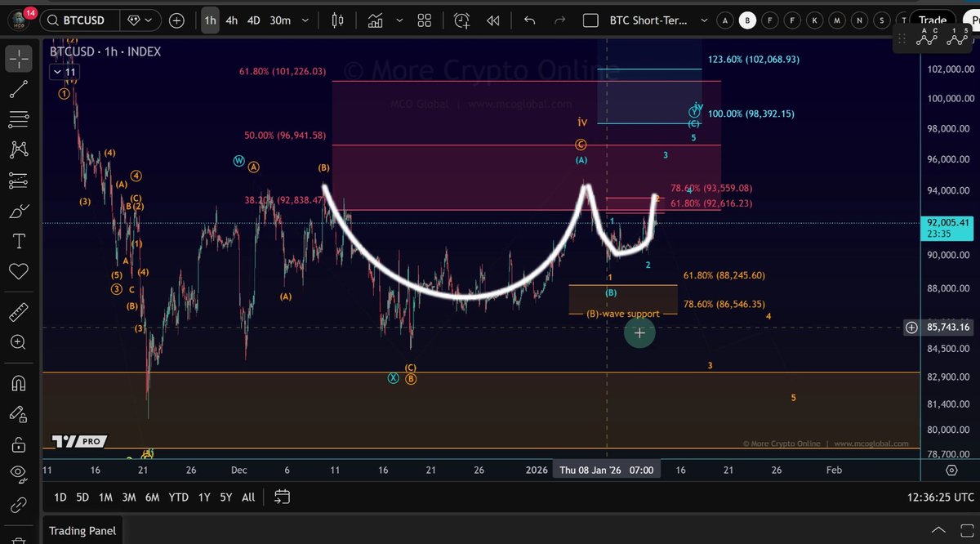Viewport: 980px width, 544px height.
Task: Set range to 5D
Action: point(82,497)
